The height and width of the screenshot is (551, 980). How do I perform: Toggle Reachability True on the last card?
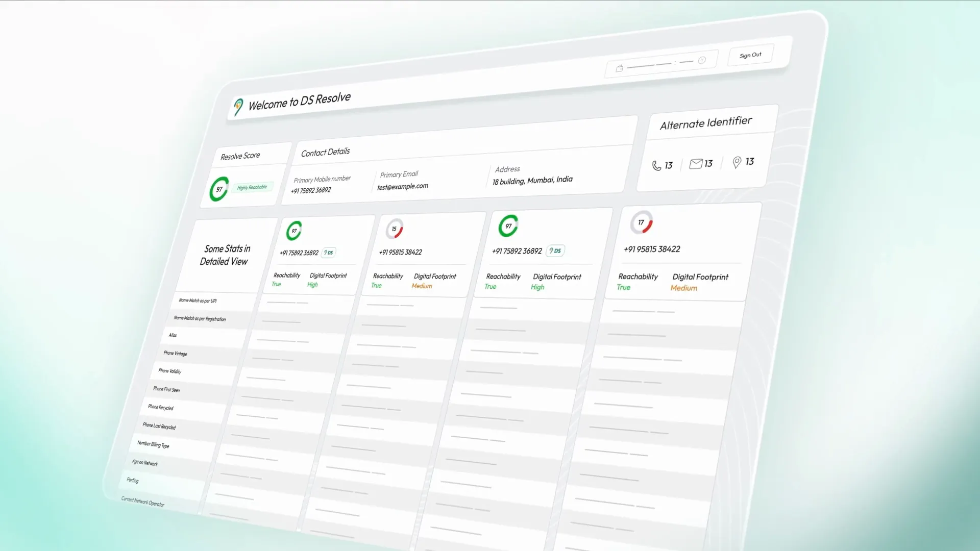point(623,287)
